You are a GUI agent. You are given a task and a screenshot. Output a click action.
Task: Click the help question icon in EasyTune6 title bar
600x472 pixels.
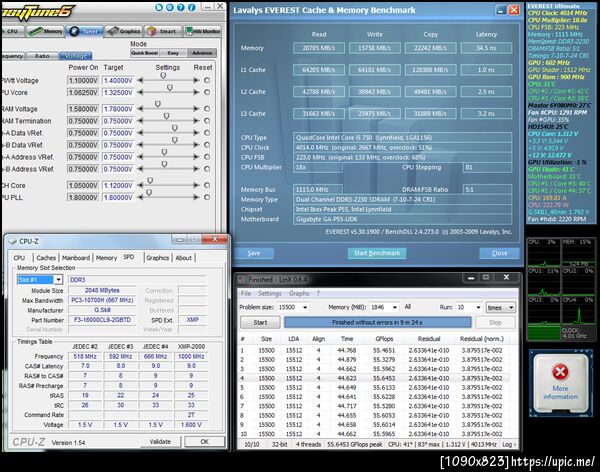coord(181,7)
